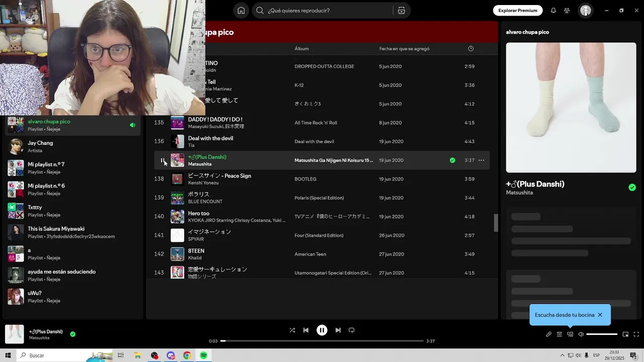Open album link 'Polaris (Special Edition)'
Screen dimensions: 644x362
pos(319,198)
